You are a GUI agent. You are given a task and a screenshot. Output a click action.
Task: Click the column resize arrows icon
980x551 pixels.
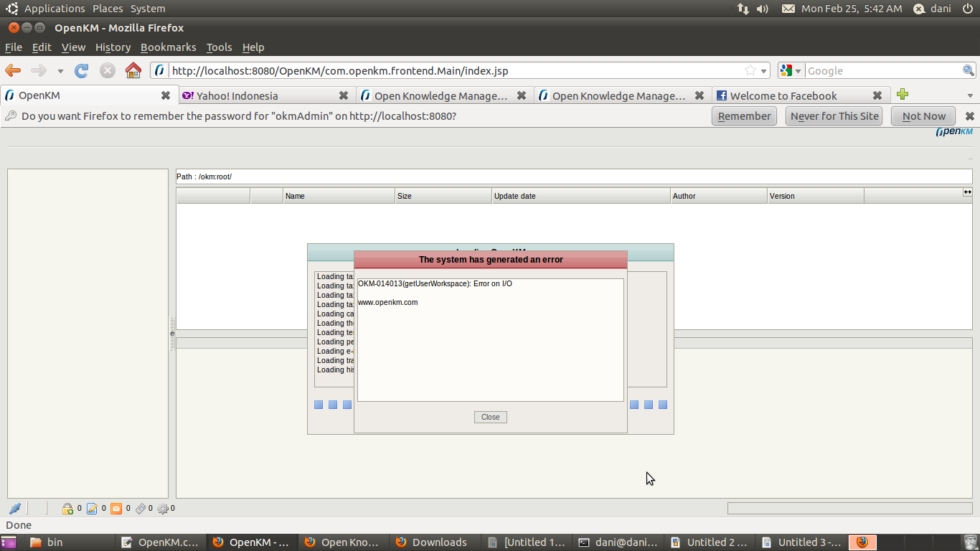(967, 192)
